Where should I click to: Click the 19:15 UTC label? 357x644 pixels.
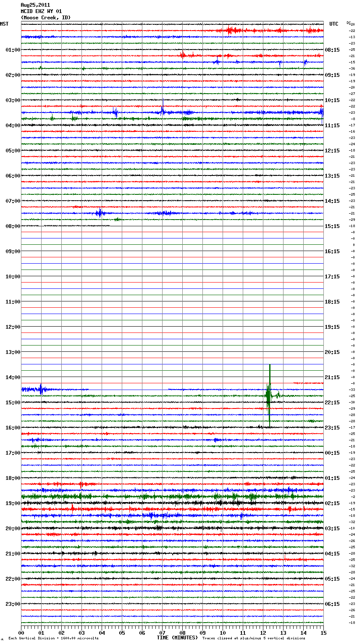point(332,327)
